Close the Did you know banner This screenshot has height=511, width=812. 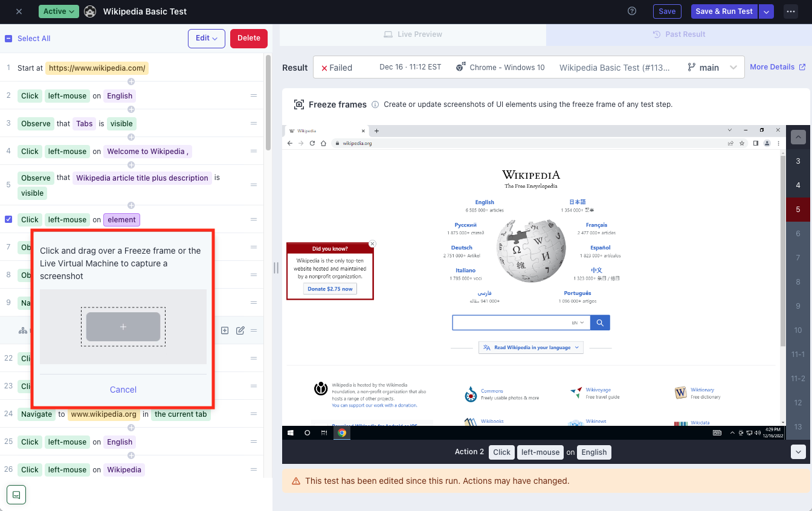coord(372,244)
